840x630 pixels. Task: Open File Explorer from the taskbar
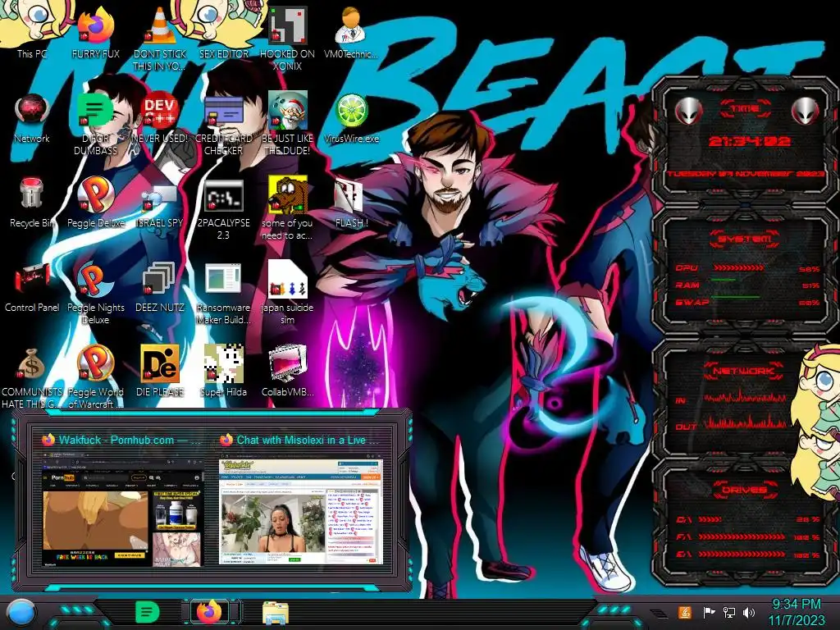coord(276,612)
